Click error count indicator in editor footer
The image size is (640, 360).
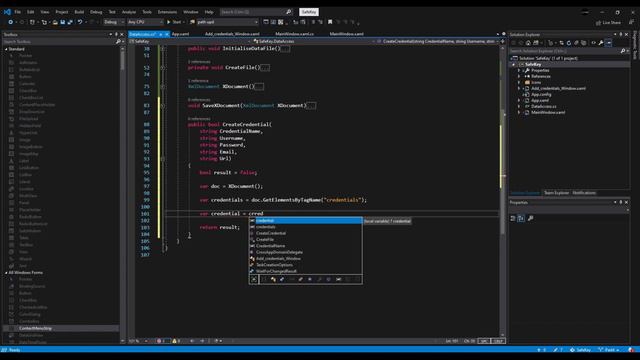tap(161, 341)
